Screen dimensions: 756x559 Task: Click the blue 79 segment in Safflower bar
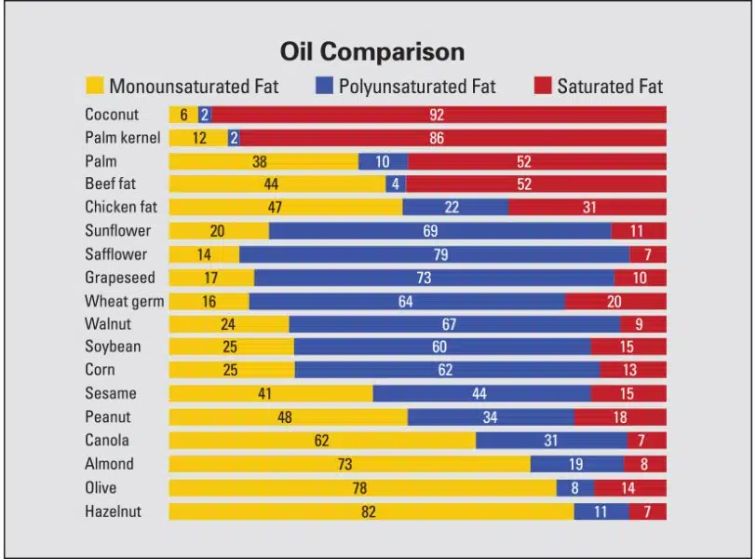click(x=435, y=254)
